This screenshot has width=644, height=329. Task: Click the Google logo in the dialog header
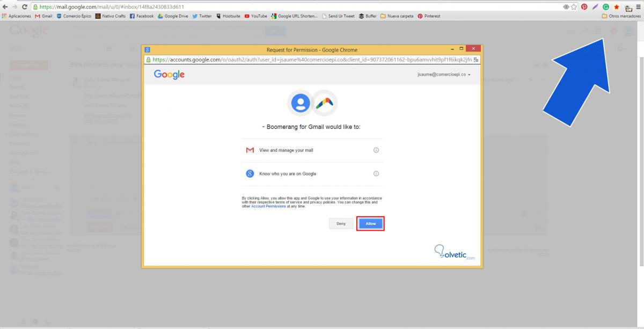(169, 75)
